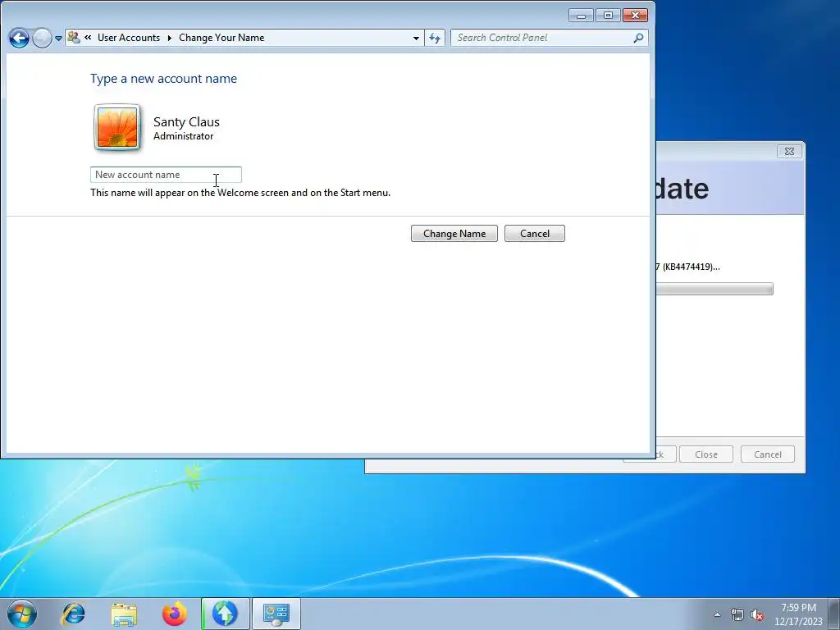Open the Windows Start menu
Image resolution: width=840 pixels, height=630 pixels.
coord(22,614)
